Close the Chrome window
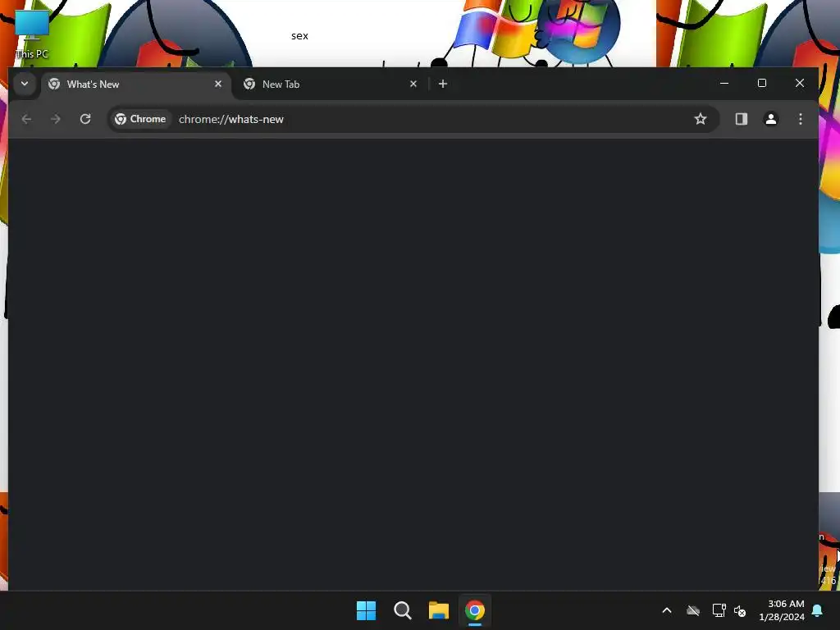This screenshot has width=840, height=630. coord(799,83)
